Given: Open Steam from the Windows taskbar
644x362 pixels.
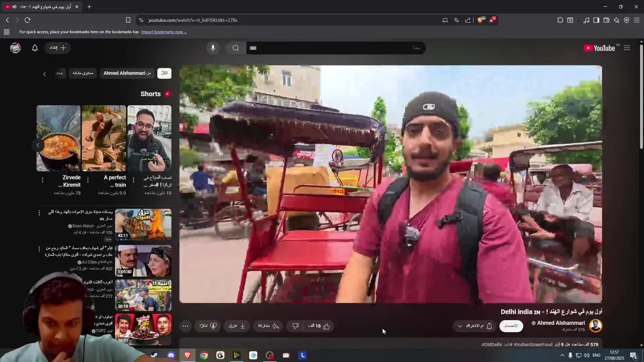Looking at the screenshot, I should tap(154, 355).
